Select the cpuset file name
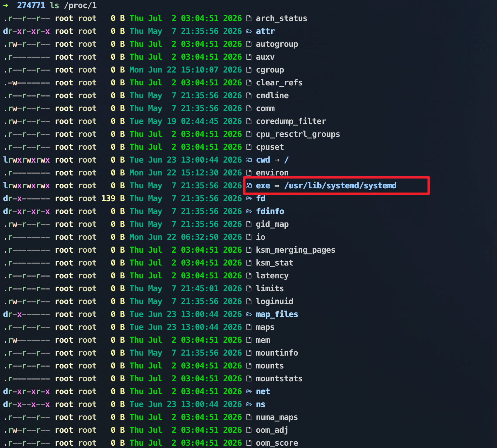497x448 pixels. [270, 147]
